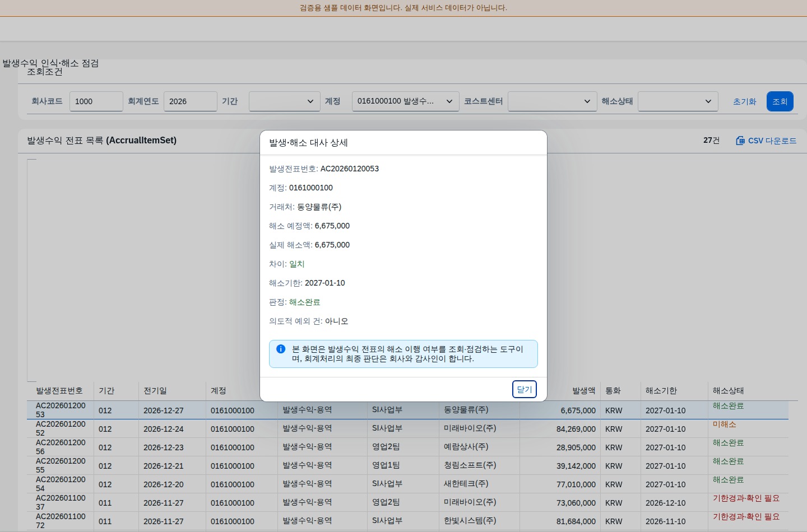The width and height of the screenshot is (807, 532).
Task: Click 예람상사(주) vendor cell
Action: pyautogui.click(x=466, y=447)
